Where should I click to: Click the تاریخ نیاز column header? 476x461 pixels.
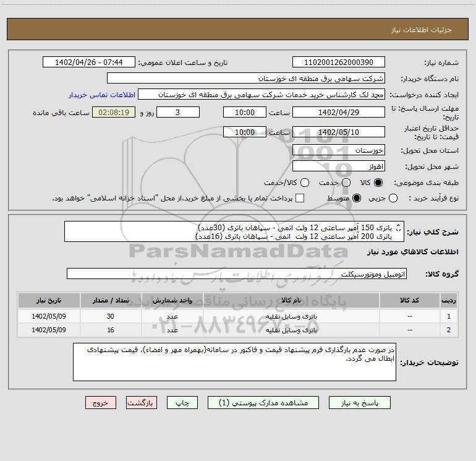click(x=48, y=300)
